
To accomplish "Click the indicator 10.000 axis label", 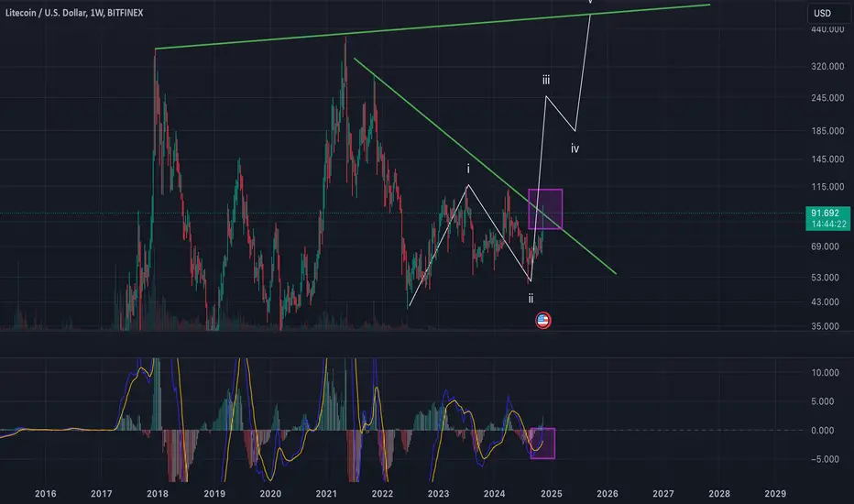I will pyautogui.click(x=825, y=373).
